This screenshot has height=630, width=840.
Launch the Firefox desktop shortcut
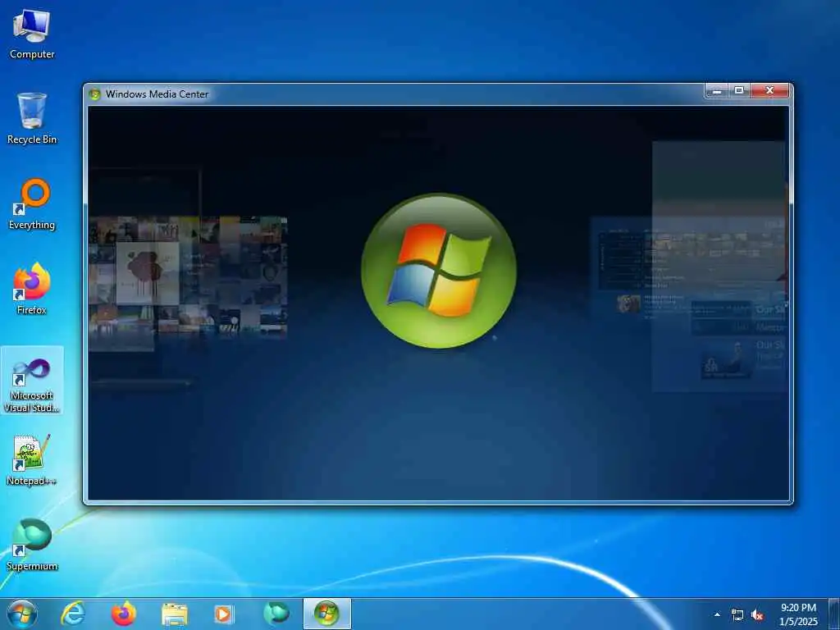pyautogui.click(x=32, y=290)
